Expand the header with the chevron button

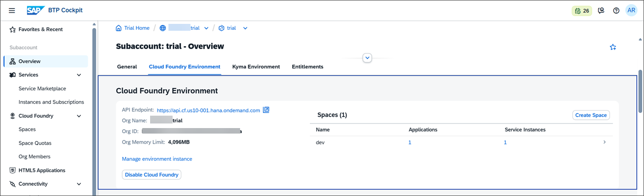[367, 58]
